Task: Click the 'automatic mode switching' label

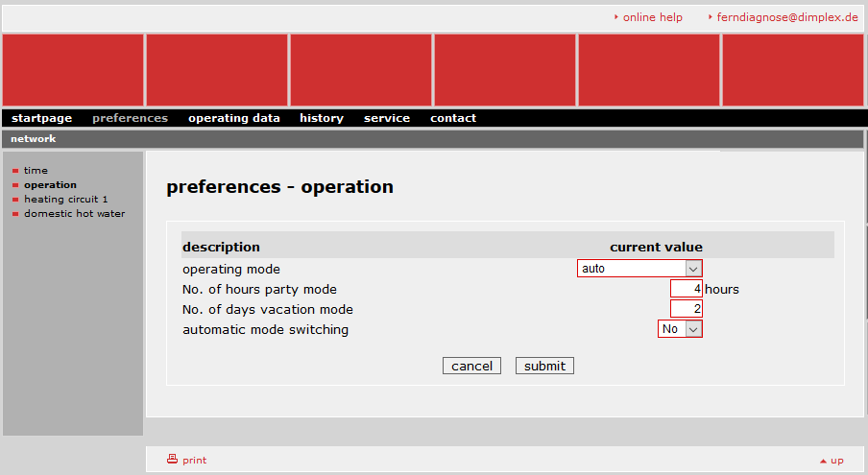Action: tap(265, 329)
